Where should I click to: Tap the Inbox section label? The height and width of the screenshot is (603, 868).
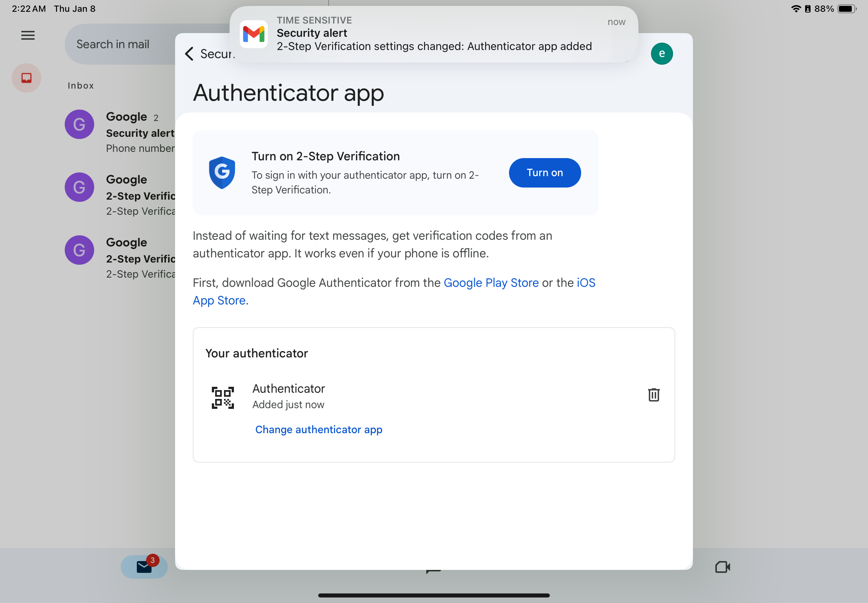[81, 86]
